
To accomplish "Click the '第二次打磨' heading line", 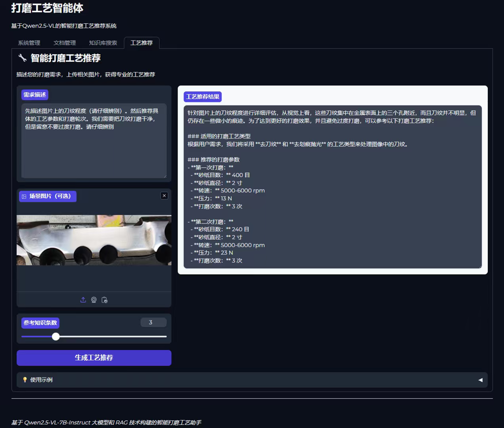I will coord(210,222).
